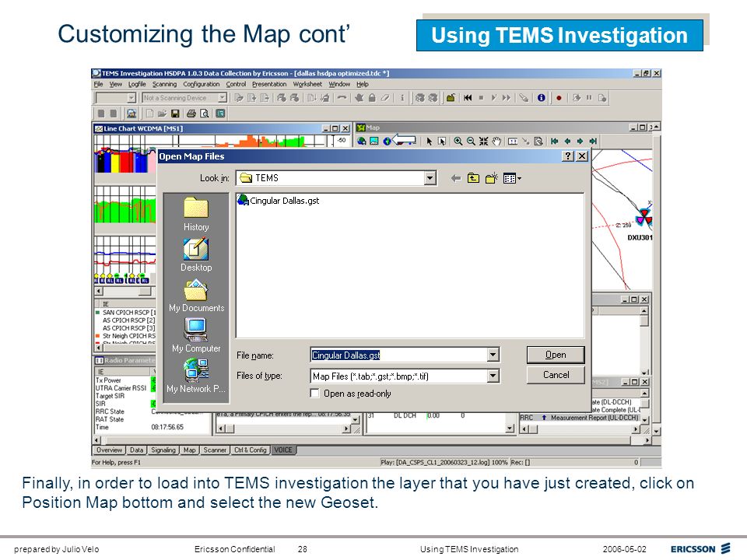Click SAN CPICH RSCP [1] legend row
This screenshot has height=560, width=747.
point(125,313)
